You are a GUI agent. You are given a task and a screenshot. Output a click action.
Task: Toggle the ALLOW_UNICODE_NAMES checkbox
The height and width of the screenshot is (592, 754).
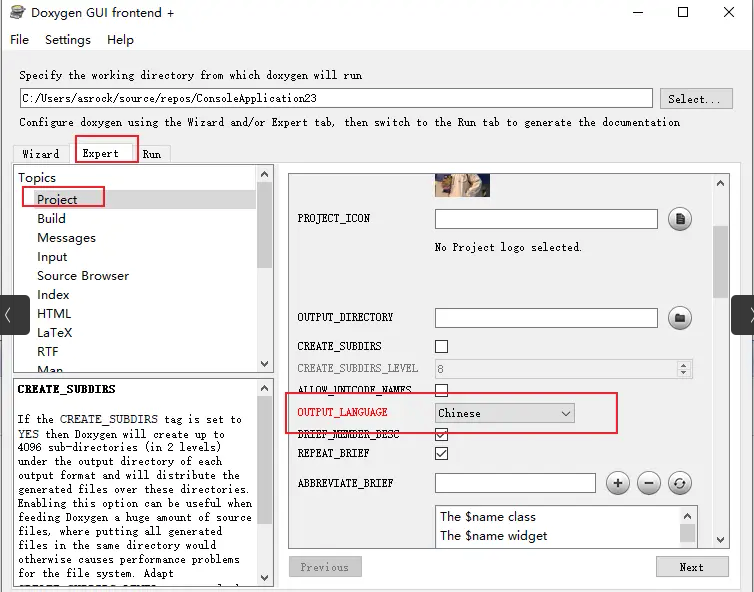coord(441,390)
